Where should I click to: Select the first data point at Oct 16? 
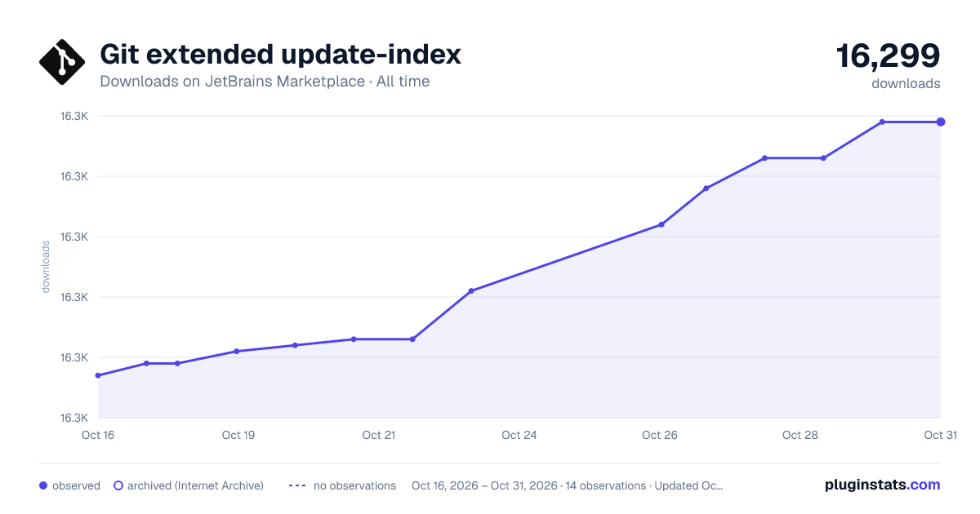98,375
